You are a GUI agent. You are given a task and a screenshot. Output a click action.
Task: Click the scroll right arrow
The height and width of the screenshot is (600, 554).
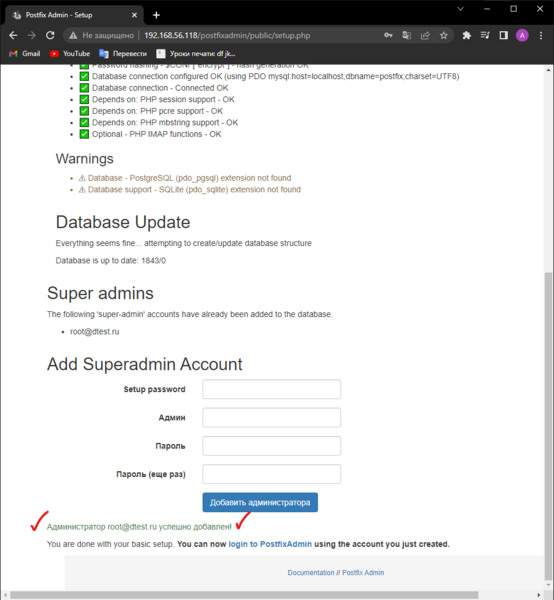(x=539, y=595)
